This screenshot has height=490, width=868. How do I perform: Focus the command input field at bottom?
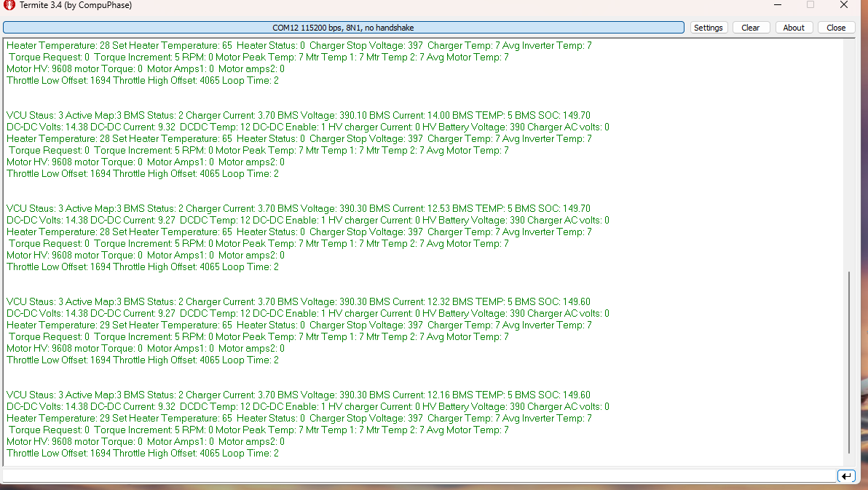419,476
